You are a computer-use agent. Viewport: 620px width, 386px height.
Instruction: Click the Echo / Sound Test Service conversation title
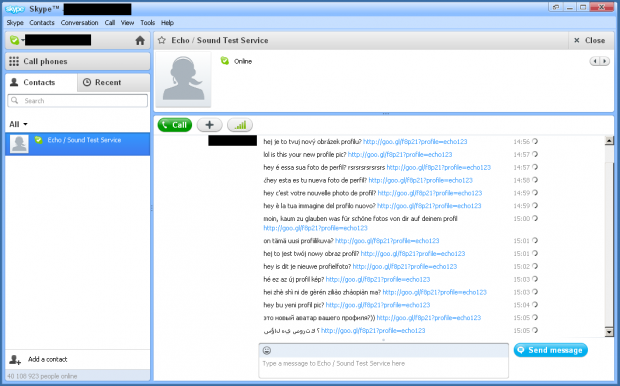point(220,40)
